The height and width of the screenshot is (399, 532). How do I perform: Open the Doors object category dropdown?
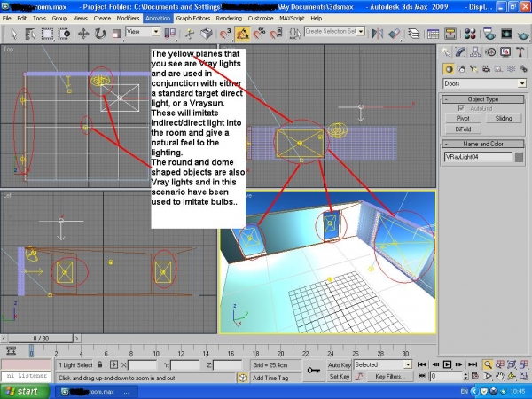(484, 83)
